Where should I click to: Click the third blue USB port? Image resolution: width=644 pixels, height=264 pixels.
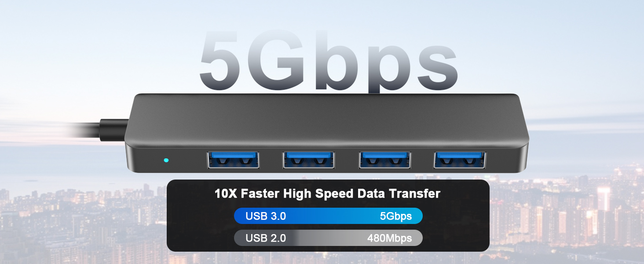coord(385,160)
